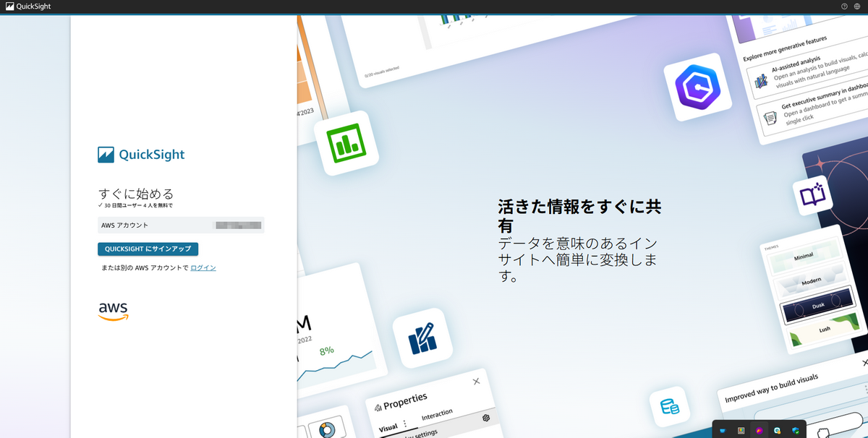Click the blurred AWS アカウント value field
The height and width of the screenshot is (438, 868).
point(239,226)
